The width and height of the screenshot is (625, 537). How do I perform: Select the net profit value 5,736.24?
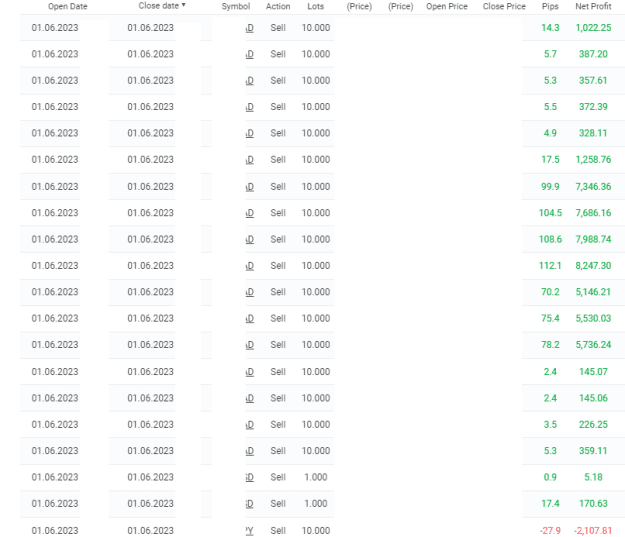[593, 344]
